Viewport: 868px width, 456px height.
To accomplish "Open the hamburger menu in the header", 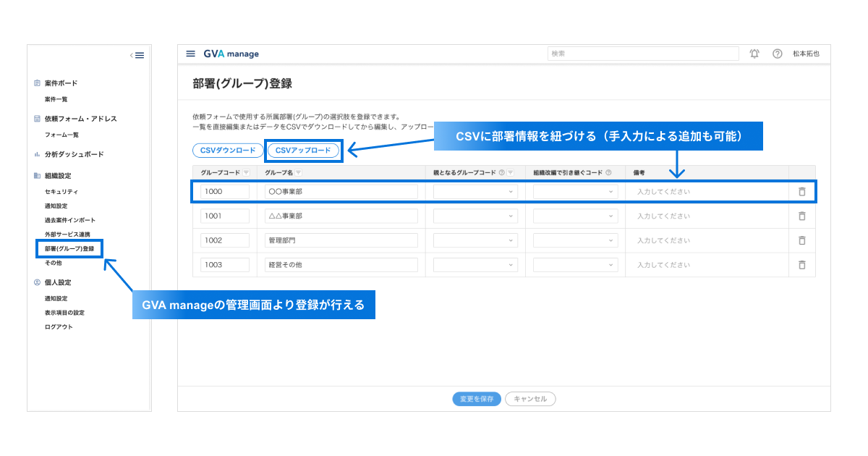I will (x=190, y=53).
